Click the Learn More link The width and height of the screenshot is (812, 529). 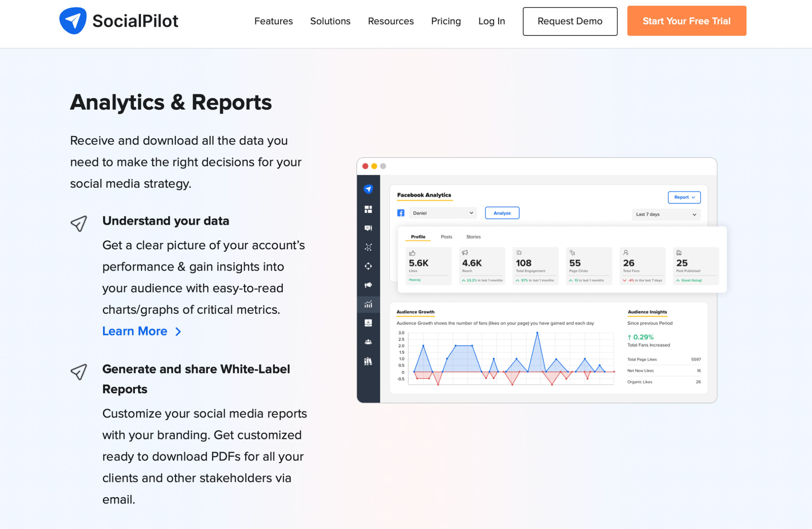tap(134, 331)
